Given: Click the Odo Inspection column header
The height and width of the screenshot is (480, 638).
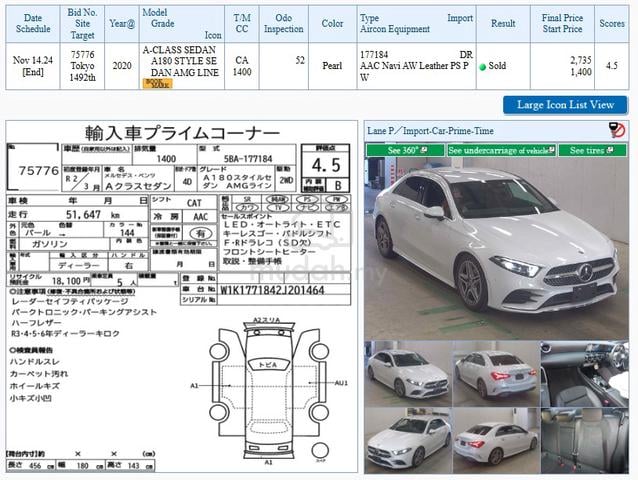Looking at the screenshot, I should (x=284, y=24).
